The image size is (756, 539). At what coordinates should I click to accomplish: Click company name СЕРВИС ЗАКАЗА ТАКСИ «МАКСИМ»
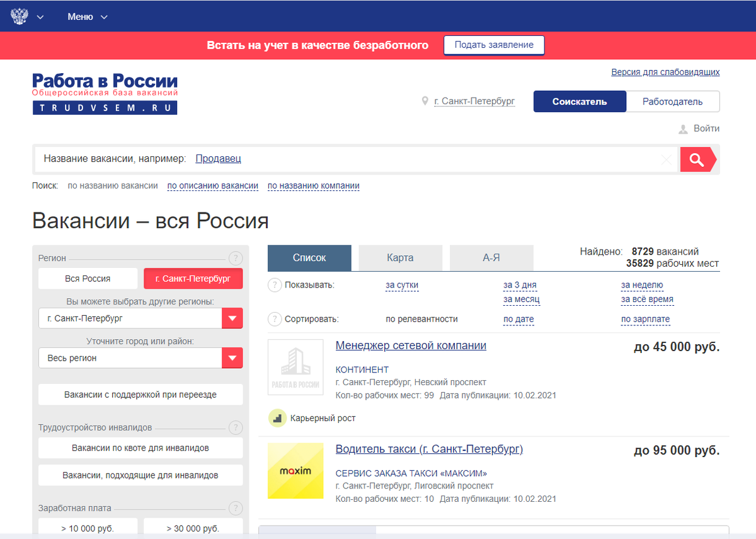pyautogui.click(x=411, y=473)
